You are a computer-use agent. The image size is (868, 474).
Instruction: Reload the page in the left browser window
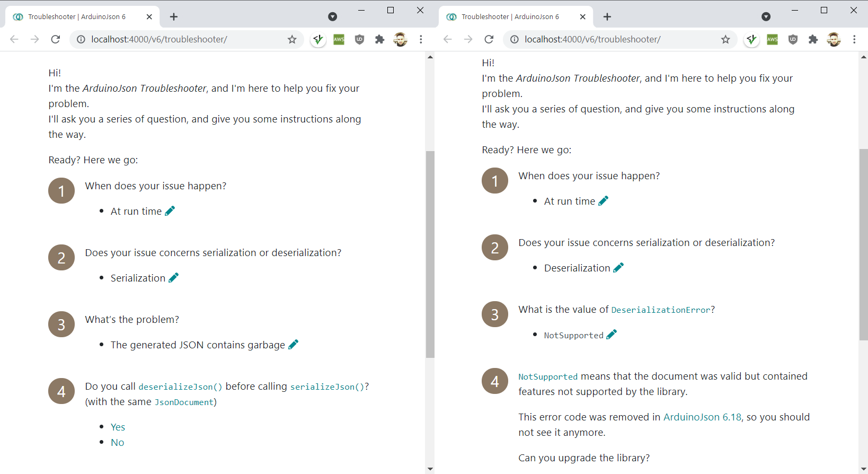pyautogui.click(x=55, y=39)
